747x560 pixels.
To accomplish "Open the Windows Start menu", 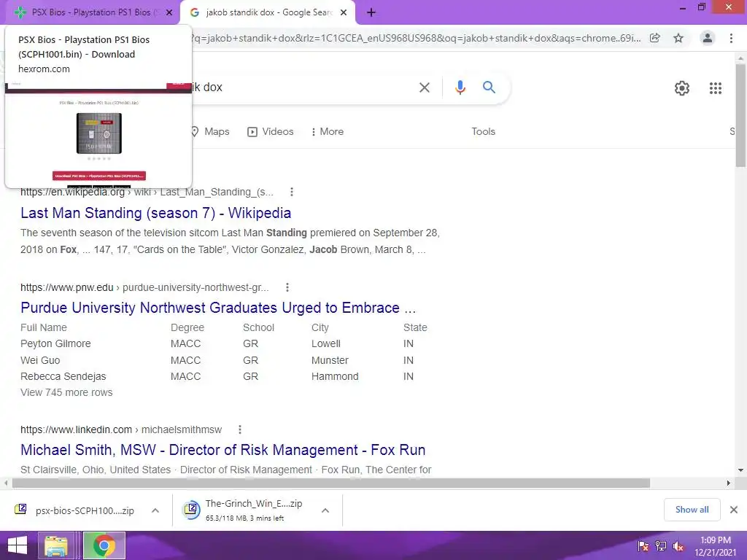I will [18, 545].
